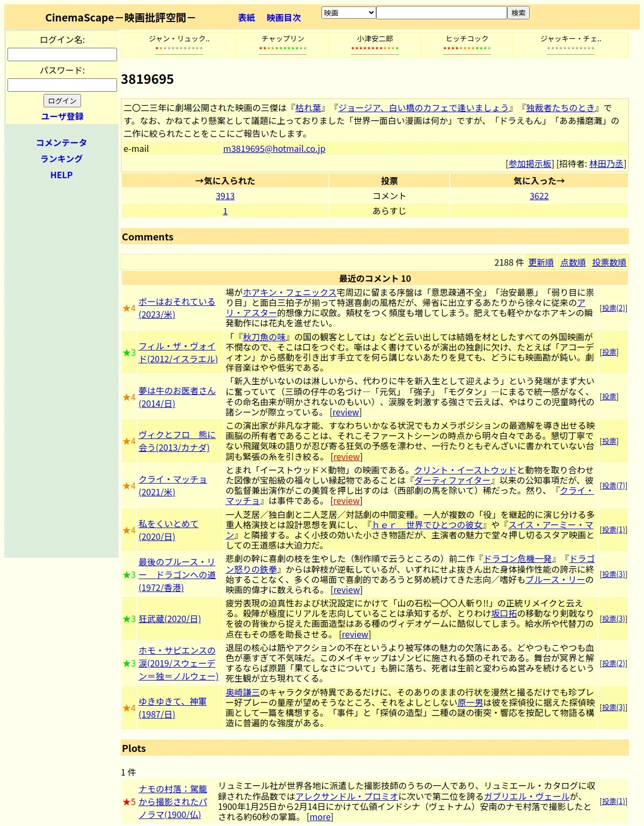
Task: Open the あらすじ count 1 link
Action: tap(225, 211)
